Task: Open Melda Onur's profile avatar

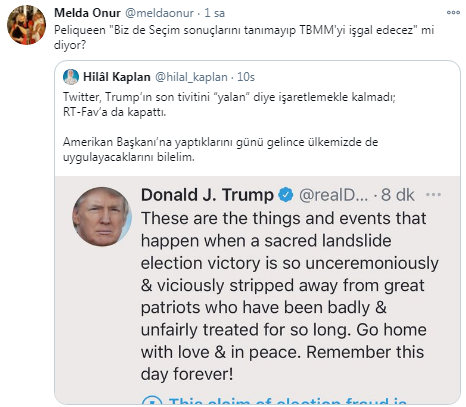Action: [26, 25]
